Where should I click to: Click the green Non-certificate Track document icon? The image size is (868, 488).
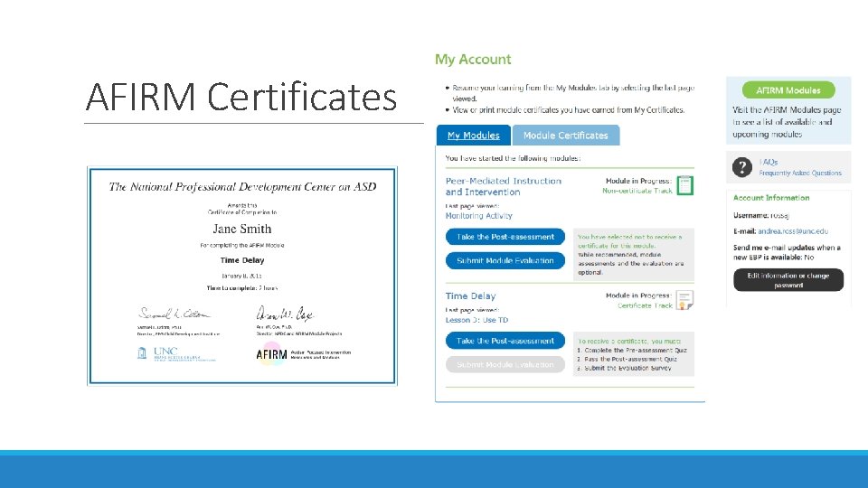pos(684,185)
